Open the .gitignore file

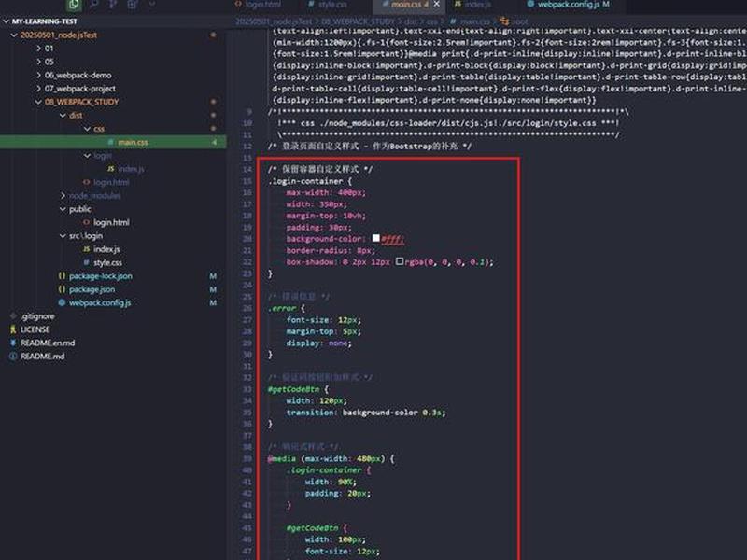pos(37,316)
